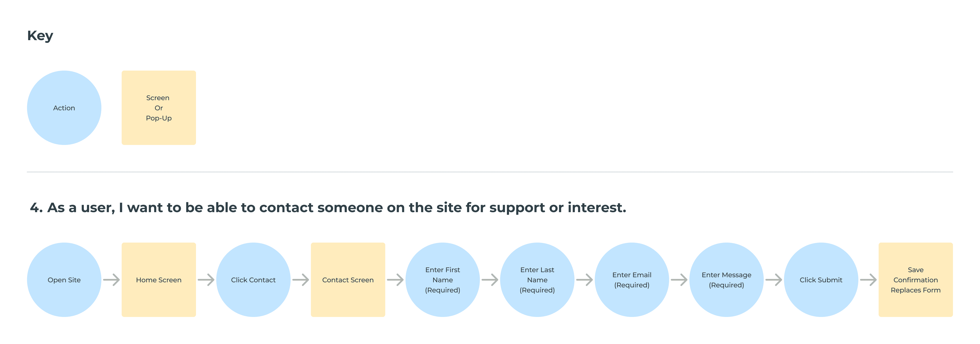Select the Click Submit circle
Screen dimensions: 980x344
point(821,280)
